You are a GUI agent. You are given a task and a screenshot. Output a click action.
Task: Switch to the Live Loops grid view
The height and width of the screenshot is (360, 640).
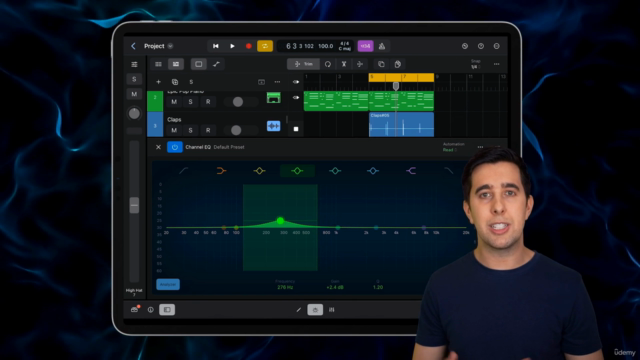[158, 64]
